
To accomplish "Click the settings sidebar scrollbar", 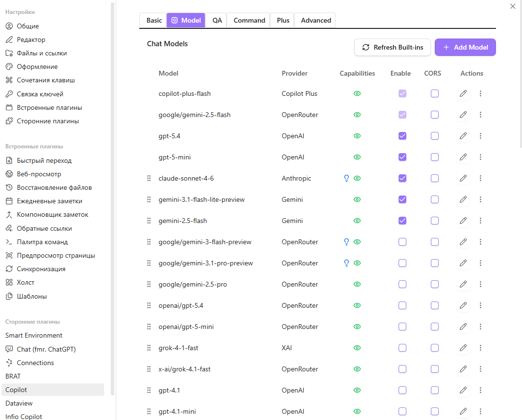I will [x=113, y=193].
